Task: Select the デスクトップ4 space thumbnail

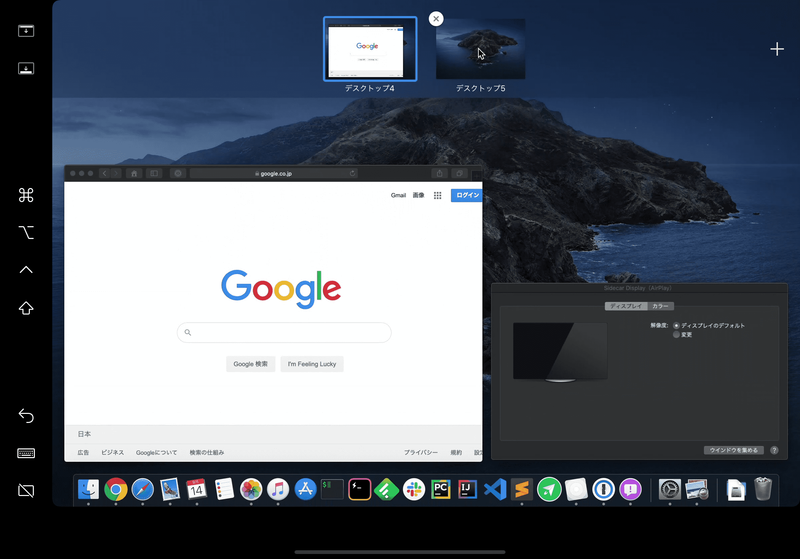Action: [x=370, y=48]
